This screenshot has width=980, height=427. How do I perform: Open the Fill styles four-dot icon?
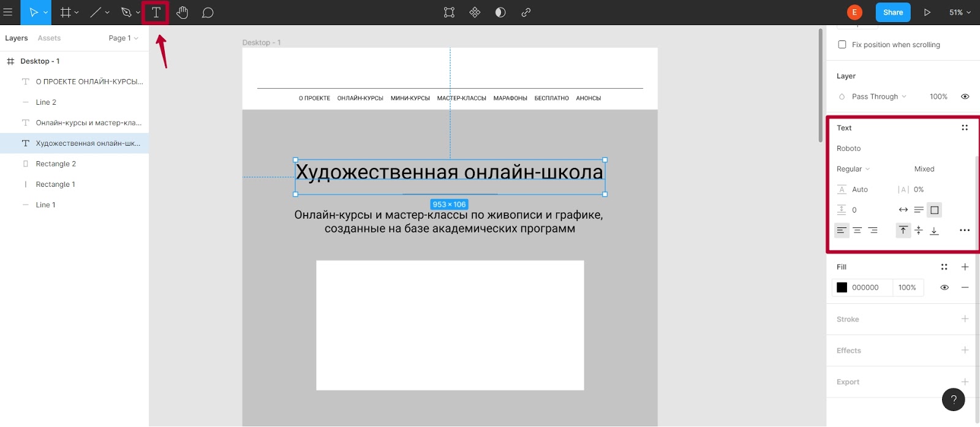(x=944, y=266)
